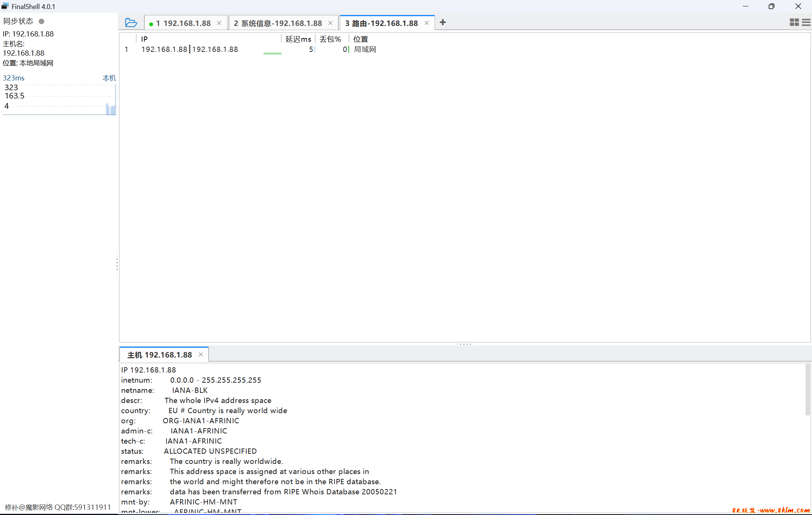Image resolution: width=812 pixels, height=515 pixels.
Task: Close the '2 系统信息-192.168.1.88' tab
Action: click(330, 23)
